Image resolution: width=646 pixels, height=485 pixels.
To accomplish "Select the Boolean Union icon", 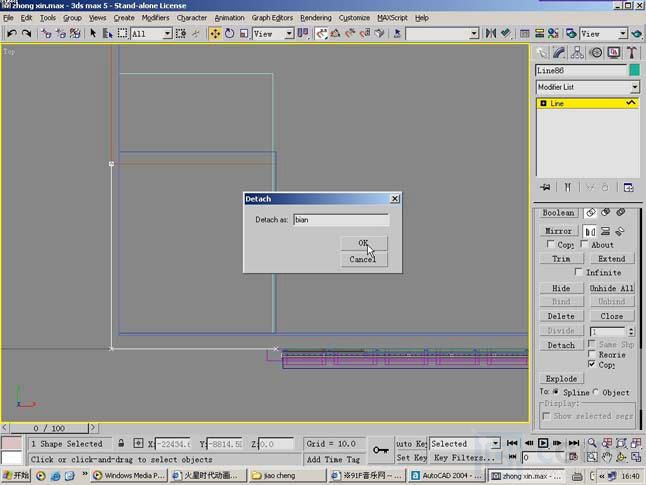I will [591, 213].
